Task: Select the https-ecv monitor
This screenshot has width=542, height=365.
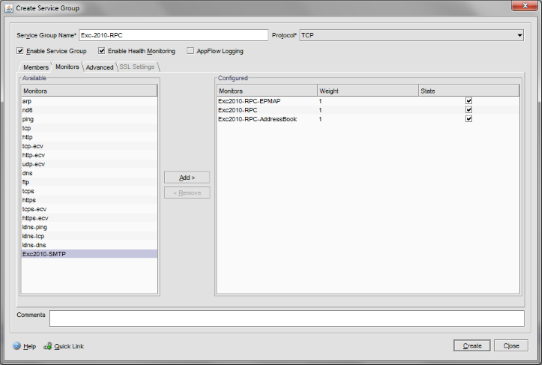Action: tap(89, 218)
